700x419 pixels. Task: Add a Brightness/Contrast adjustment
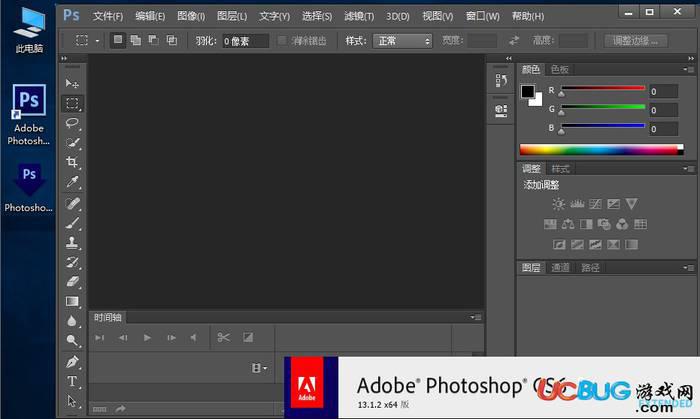pos(558,204)
